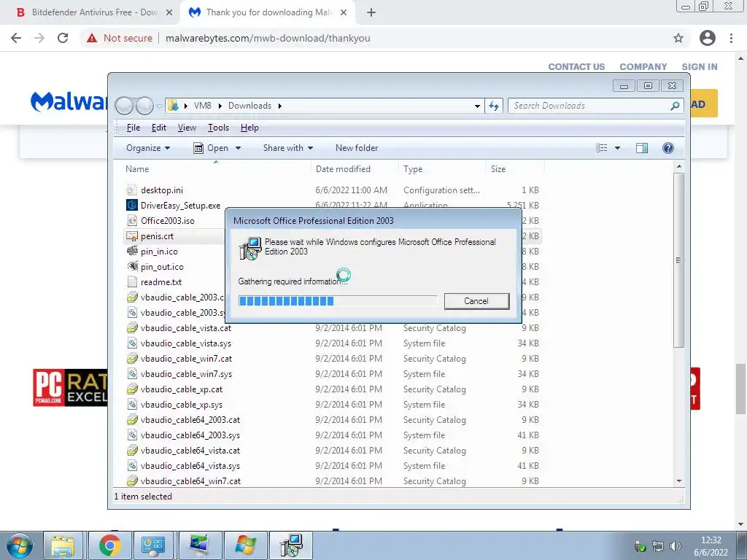Open the view options dropdown arrow
The height and width of the screenshot is (560, 747).
[617, 148]
